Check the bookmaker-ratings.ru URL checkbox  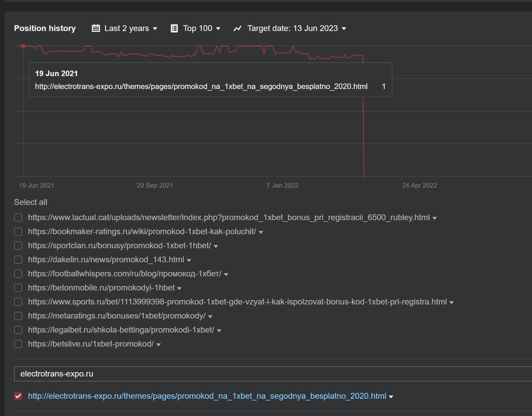18,232
